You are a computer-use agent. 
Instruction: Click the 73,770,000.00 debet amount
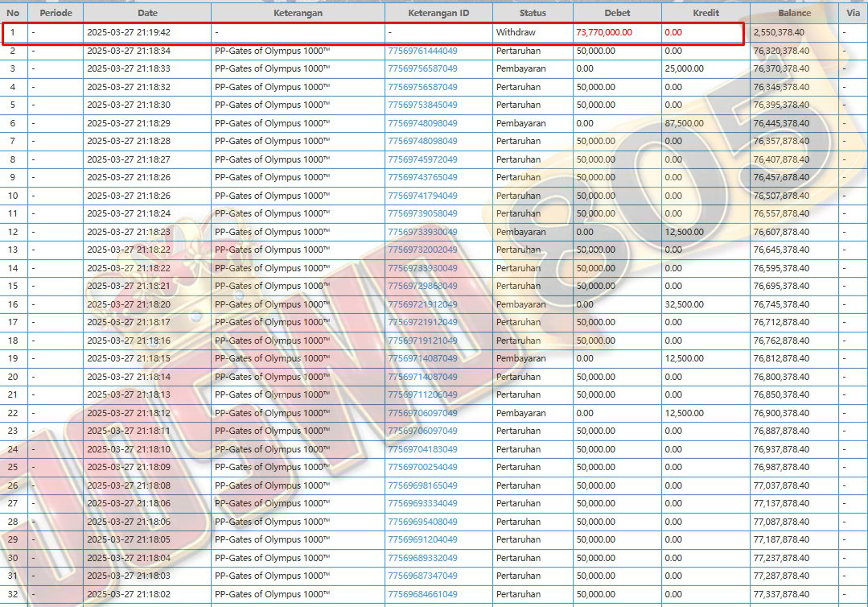[x=604, y=32]
